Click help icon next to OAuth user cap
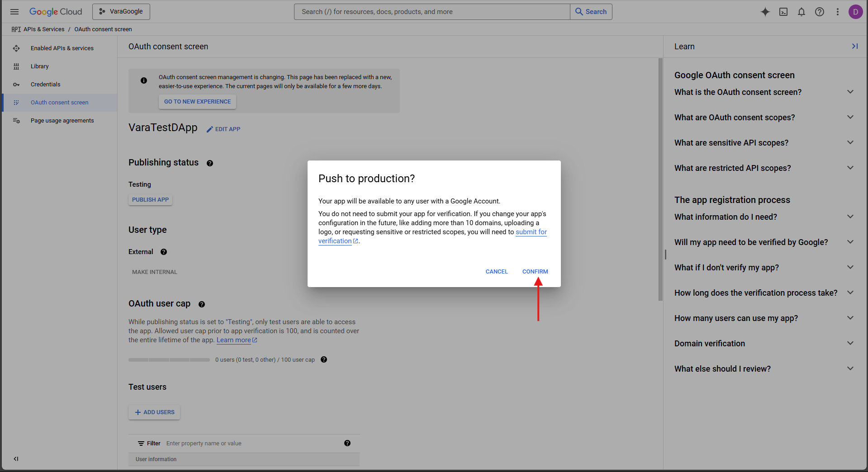Image resolution: width=868 pixels, height=472 pixels. pyautogui.click(x=202, y=304)
